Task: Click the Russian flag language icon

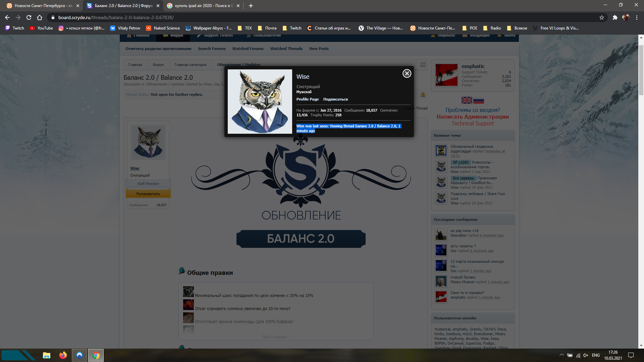Action: (479, 100)
